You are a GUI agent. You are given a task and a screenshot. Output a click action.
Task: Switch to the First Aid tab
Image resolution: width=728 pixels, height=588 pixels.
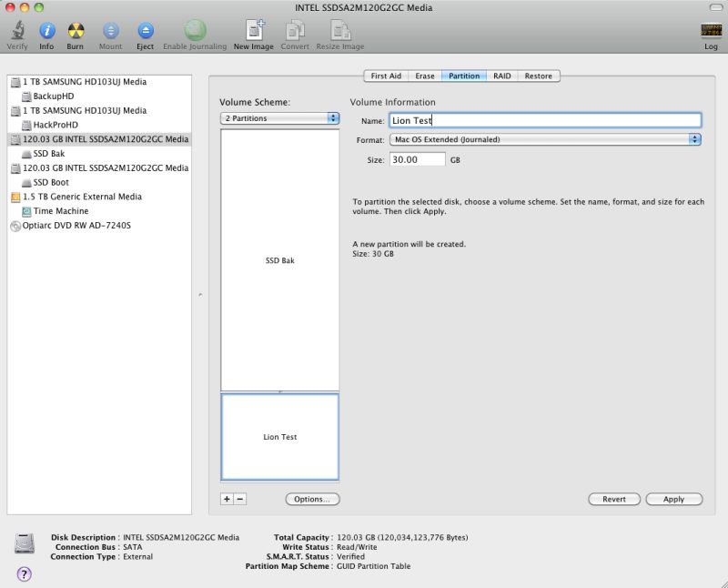(x=386, y=76)
